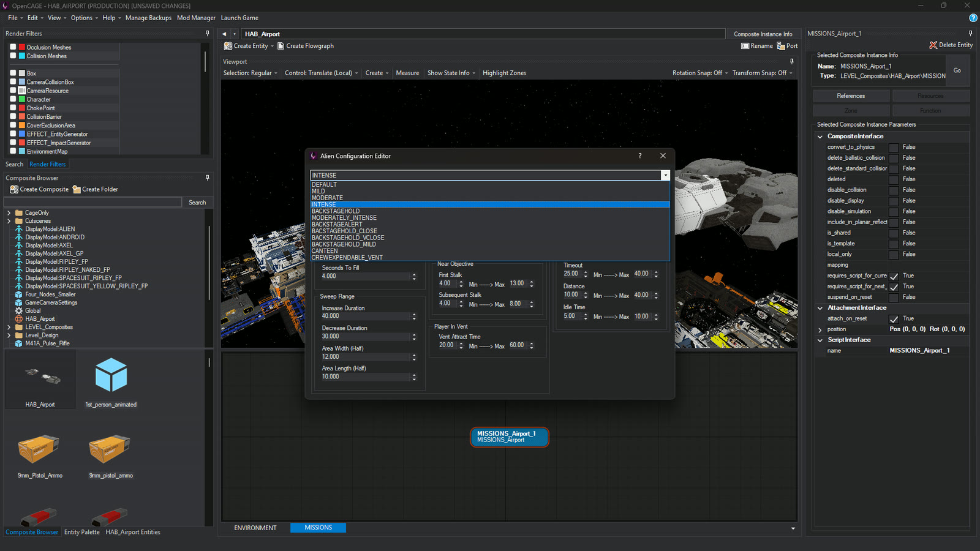The image size is (980, 551).
Task: Open the File menu
Action: (x=13, y=18)
